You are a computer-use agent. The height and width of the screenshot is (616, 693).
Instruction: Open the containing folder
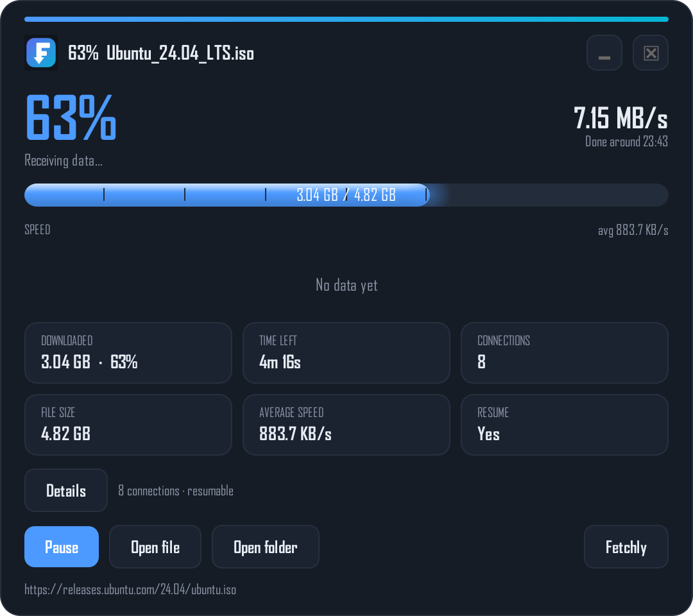[266, 547]
